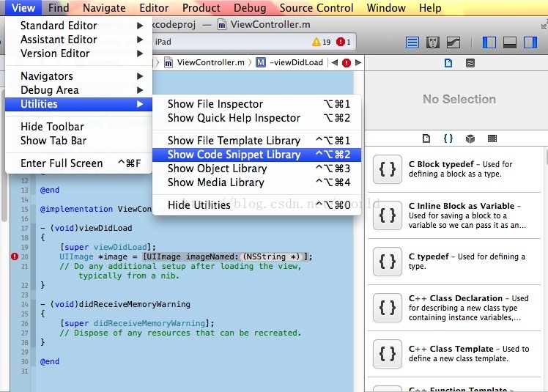Choose Show File Template Library

[256, 141]
